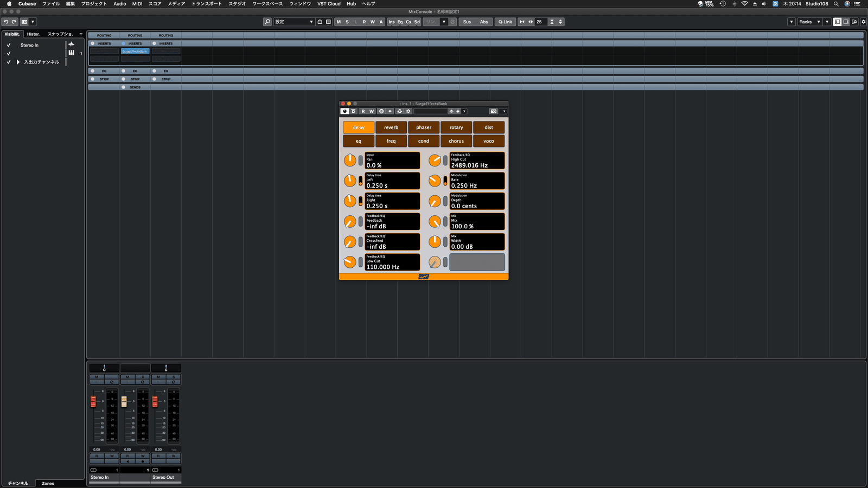Click the Q-Link button

[x=505, y=22]
